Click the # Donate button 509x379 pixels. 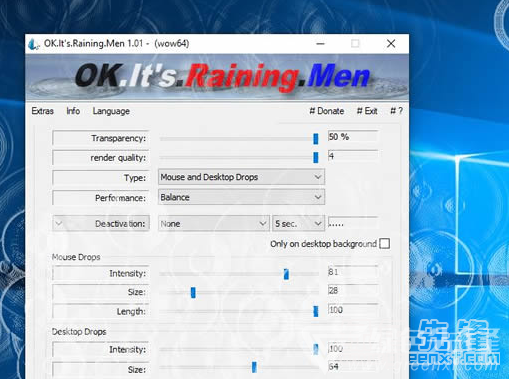(327, 111)
